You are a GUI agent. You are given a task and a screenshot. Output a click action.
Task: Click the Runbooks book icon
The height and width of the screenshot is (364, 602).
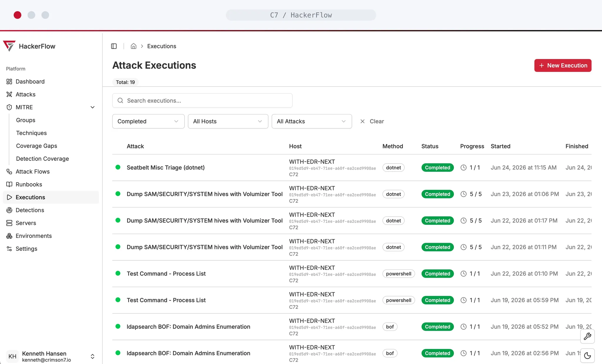coord(9,184)
